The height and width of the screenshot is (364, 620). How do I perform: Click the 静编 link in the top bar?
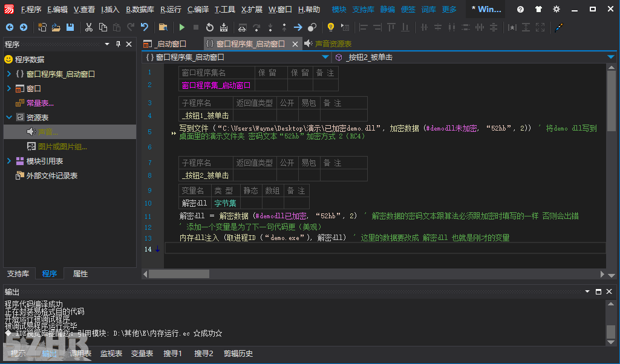[x=388, y=9]
